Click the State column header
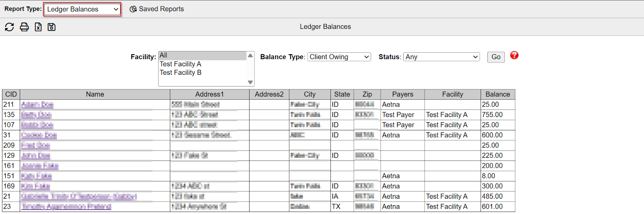Image resolution: width=644 pixels, height=214 pixels. (x=342, y=94)
